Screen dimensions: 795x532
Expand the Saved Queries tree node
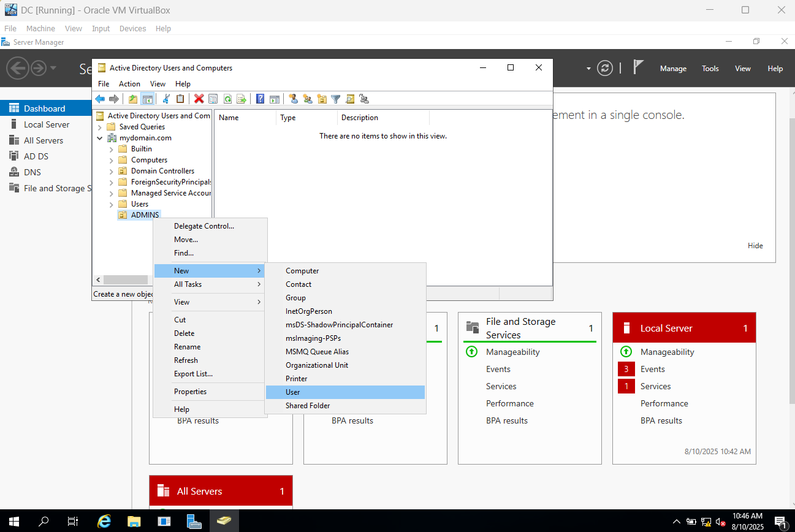click(x=100, y=127)
